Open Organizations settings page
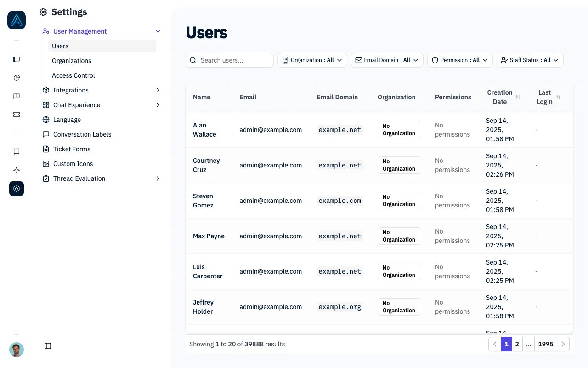Image resolution: width=588 pixels, height=368 pixels. click(102, 61)
